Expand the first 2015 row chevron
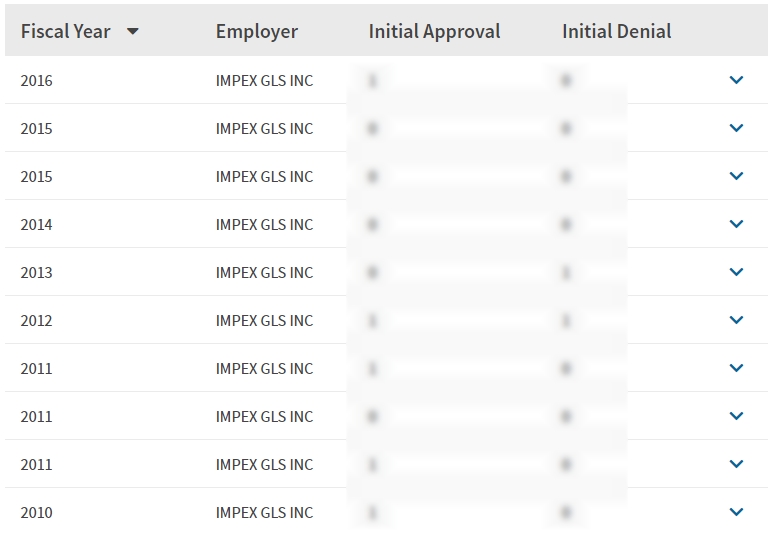Image resolution: width=776 pixels, height=537 pixels. coord(737,128)
